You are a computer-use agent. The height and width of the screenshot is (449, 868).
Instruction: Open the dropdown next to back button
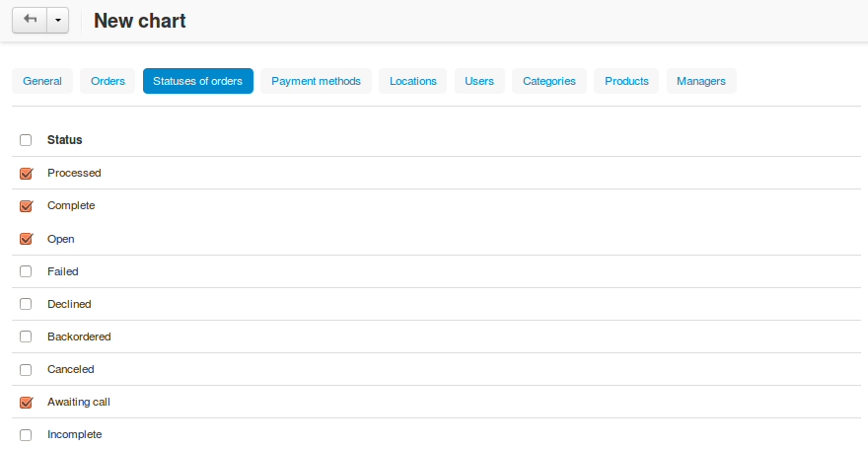click(57, 21)
